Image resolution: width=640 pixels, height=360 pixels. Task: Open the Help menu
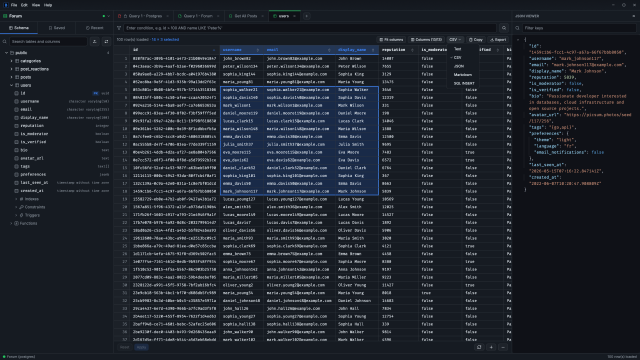[x=48, y=5]
